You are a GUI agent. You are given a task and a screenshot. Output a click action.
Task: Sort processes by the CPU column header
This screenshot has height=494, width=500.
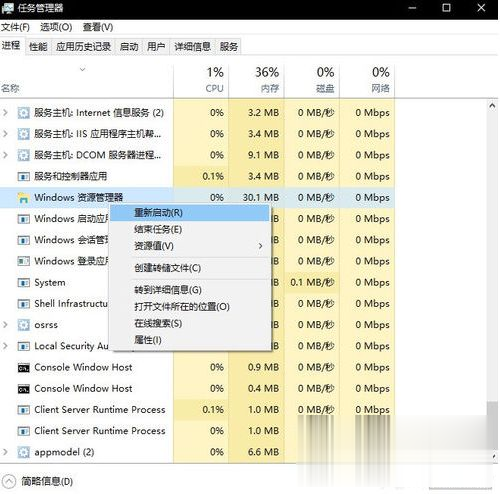coord(201,80)
